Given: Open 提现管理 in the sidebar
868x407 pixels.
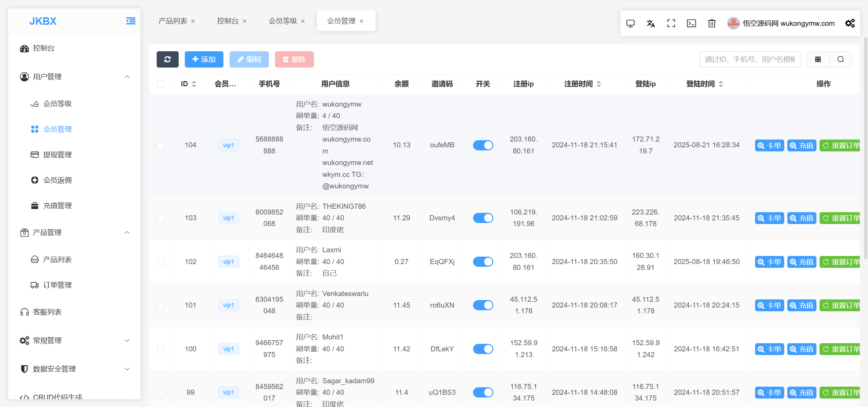Looking at the screenshot, I should pos(57,155).
